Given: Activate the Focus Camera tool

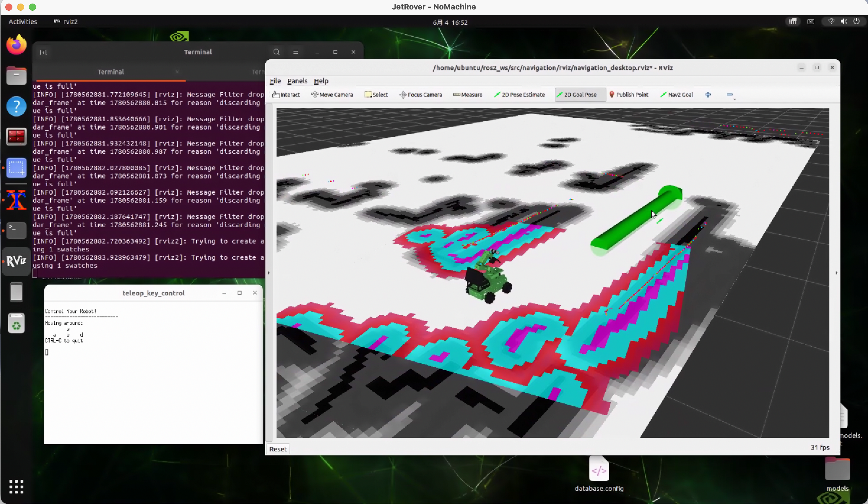Looking at the screenshot, I should (x=421, y=95).
